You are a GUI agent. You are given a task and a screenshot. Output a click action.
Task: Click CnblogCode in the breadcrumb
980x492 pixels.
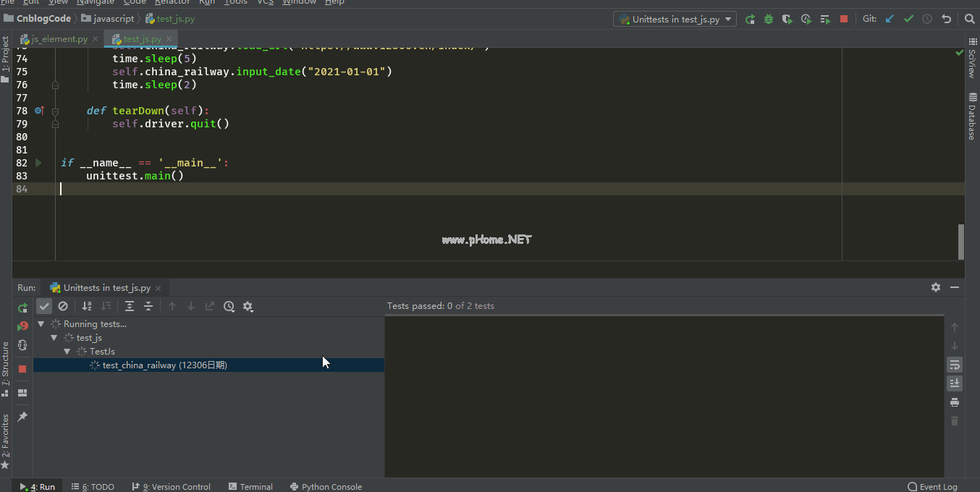(x=38, y=19)
